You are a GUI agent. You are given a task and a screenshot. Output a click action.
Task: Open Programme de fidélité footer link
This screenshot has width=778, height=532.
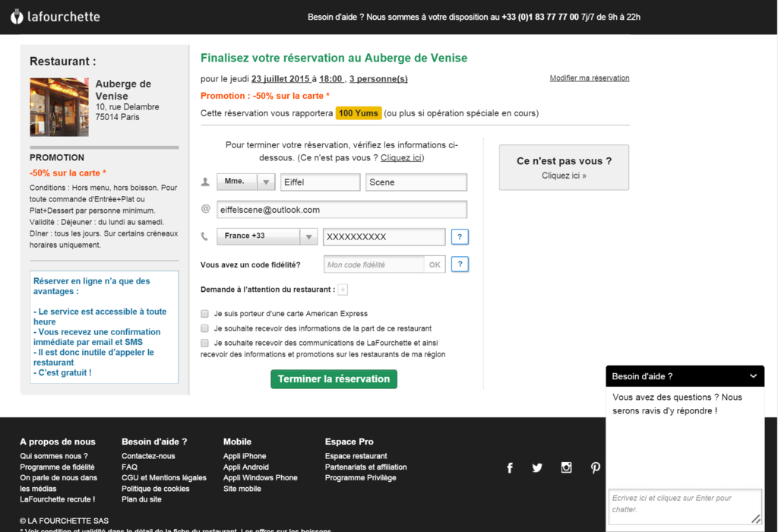pyautogui.click(x=57, y=467)
